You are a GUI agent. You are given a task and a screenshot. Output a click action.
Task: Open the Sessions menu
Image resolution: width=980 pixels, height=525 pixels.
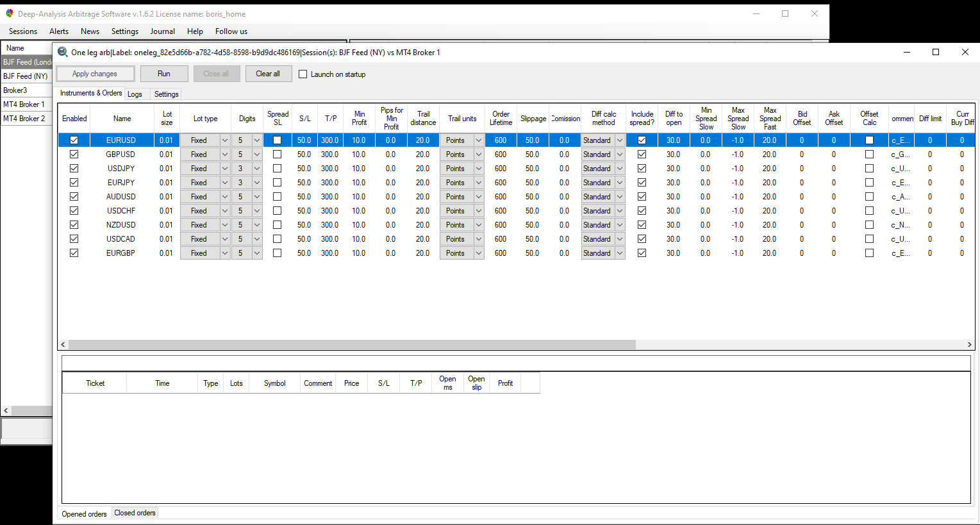tap(22, 31)
